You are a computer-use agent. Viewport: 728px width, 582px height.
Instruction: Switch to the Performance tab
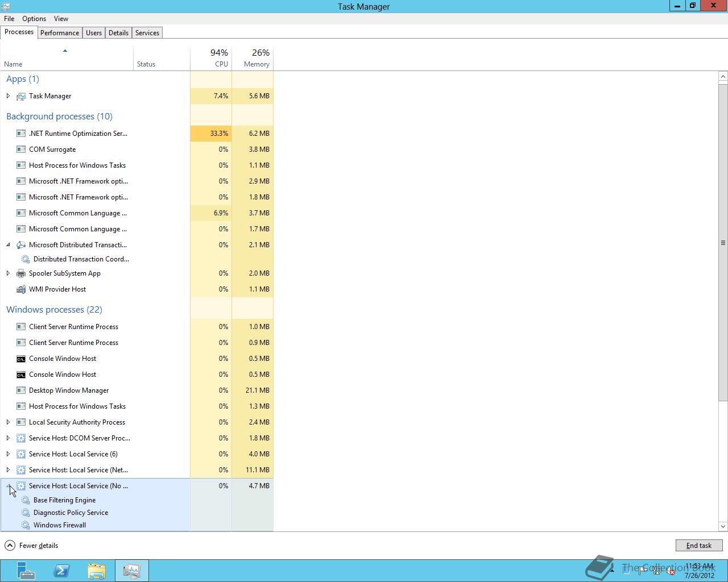point(60,33)
